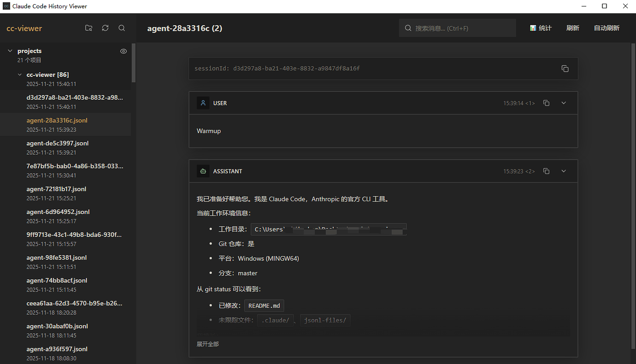Copy the sessionId using its copy icon
Viewport: 636px width, 364px height.
pyautogui.click(x=565, y=69)
